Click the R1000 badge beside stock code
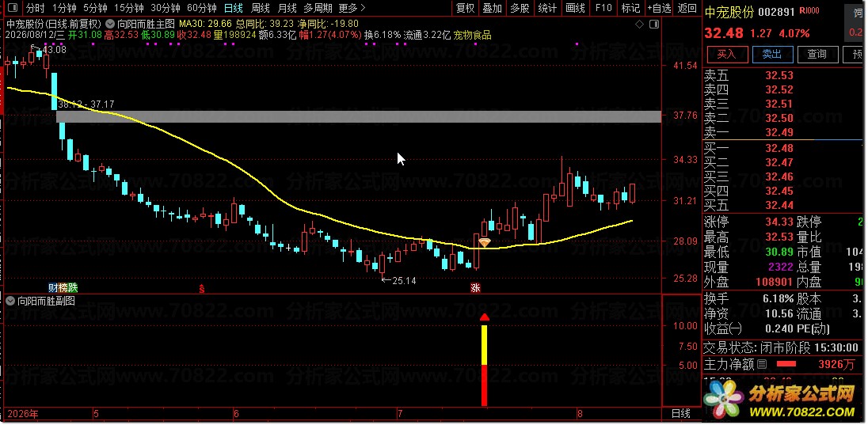Screen dimensions: 868x425 point(810,12)
